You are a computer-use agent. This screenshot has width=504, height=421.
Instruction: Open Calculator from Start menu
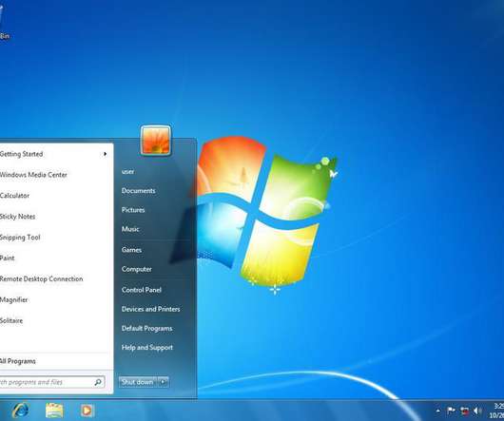[x=14, y=196]
